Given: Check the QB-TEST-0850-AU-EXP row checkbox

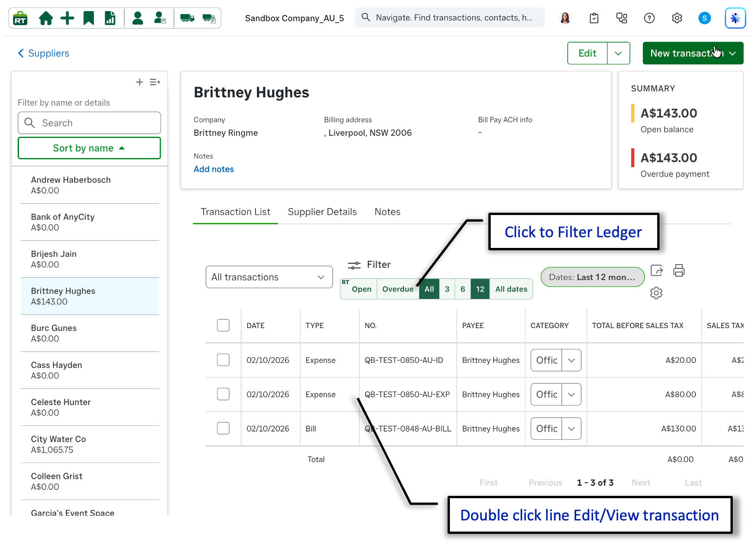Looking at the screenshot, I should (223, 394).
